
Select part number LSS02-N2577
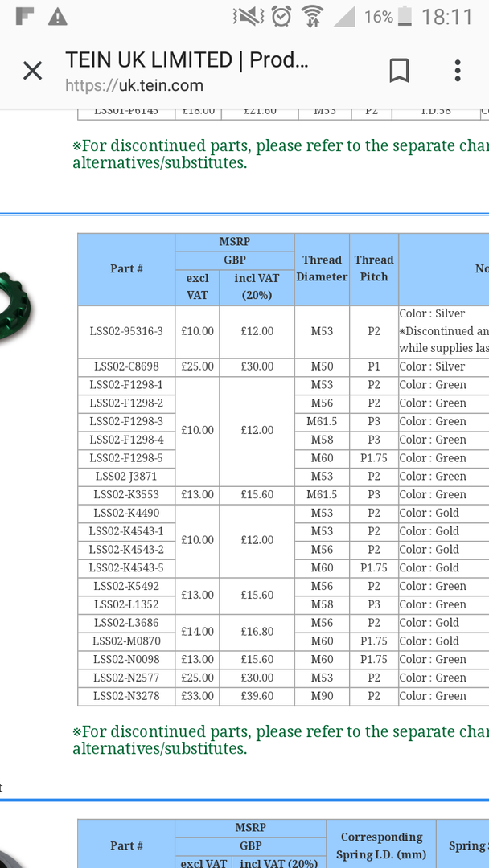[126, 678]
